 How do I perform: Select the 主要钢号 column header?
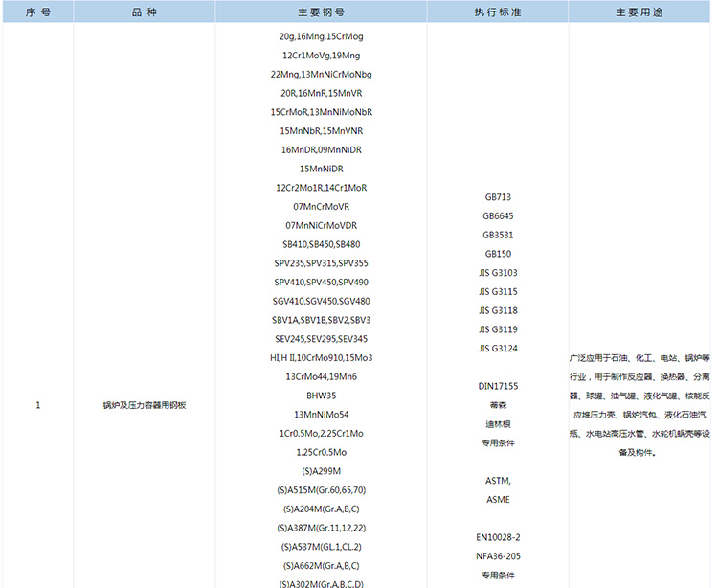[x=321, y=12]
